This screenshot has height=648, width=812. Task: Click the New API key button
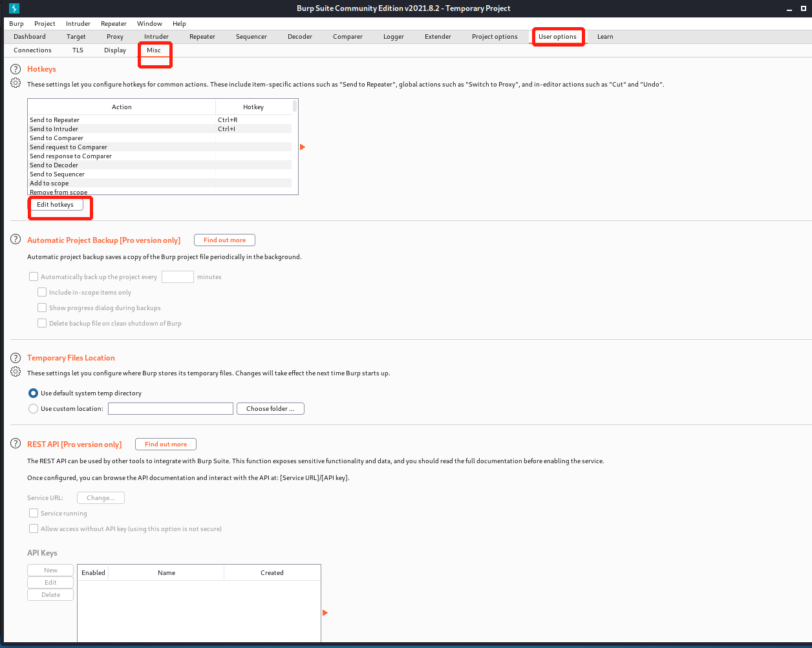50,570
